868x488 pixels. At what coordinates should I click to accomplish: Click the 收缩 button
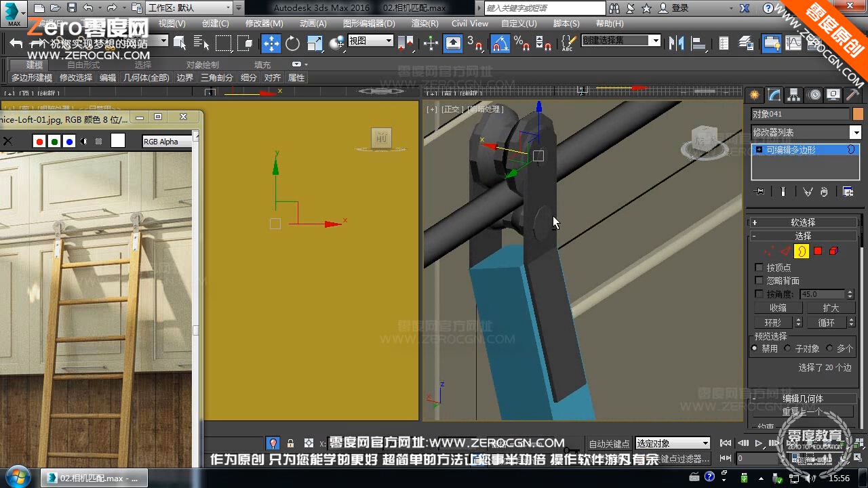click(x=778, y=308)
